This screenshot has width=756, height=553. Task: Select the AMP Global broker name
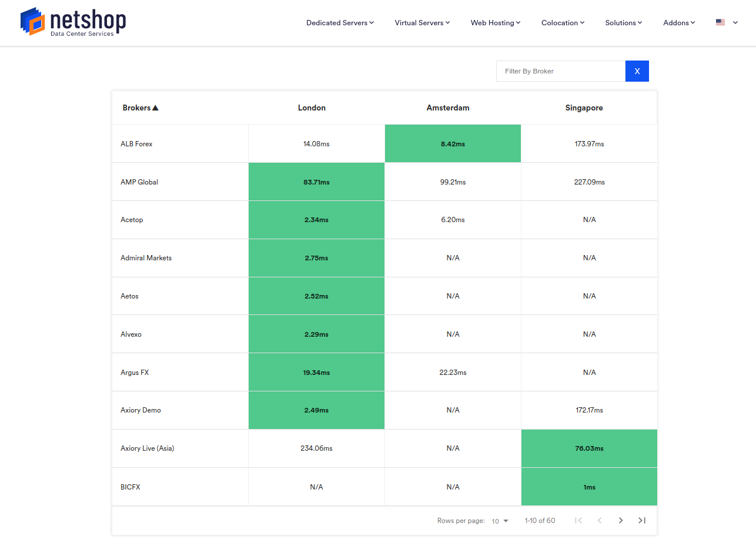[x=139, y=182]
